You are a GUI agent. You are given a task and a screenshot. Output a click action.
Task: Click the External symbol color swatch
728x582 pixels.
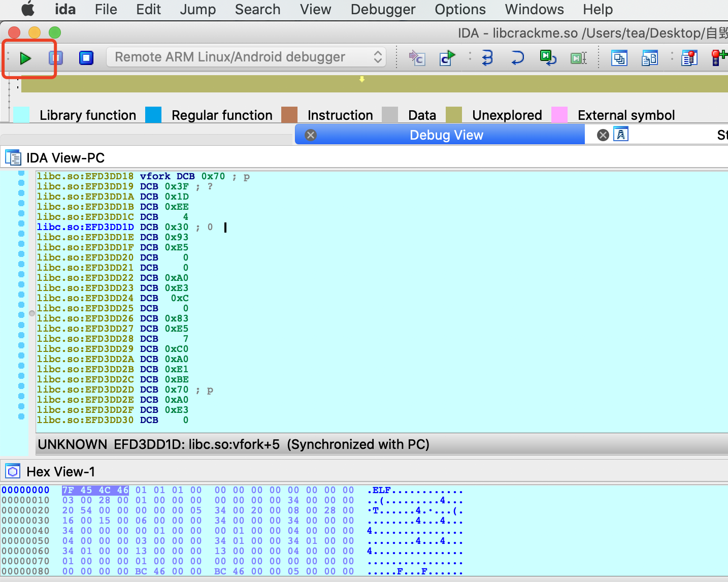pos(559,115)
